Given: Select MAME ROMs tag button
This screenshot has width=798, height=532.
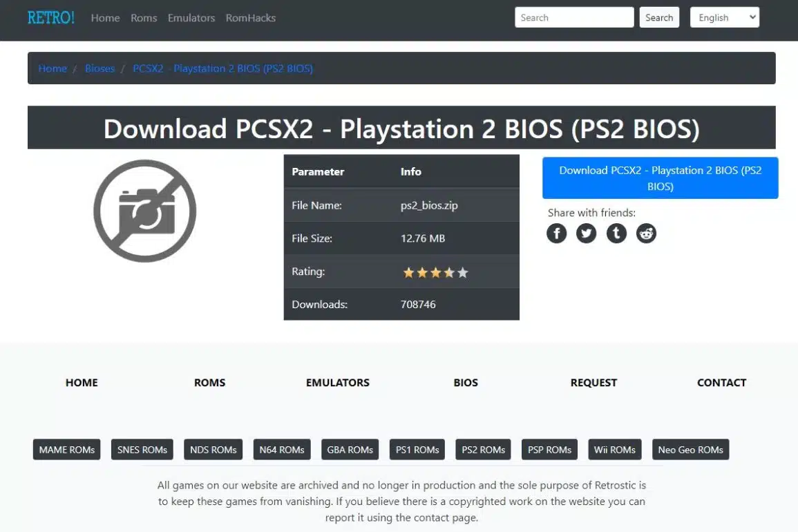Looking at the screenshot, I should [66, 450].
